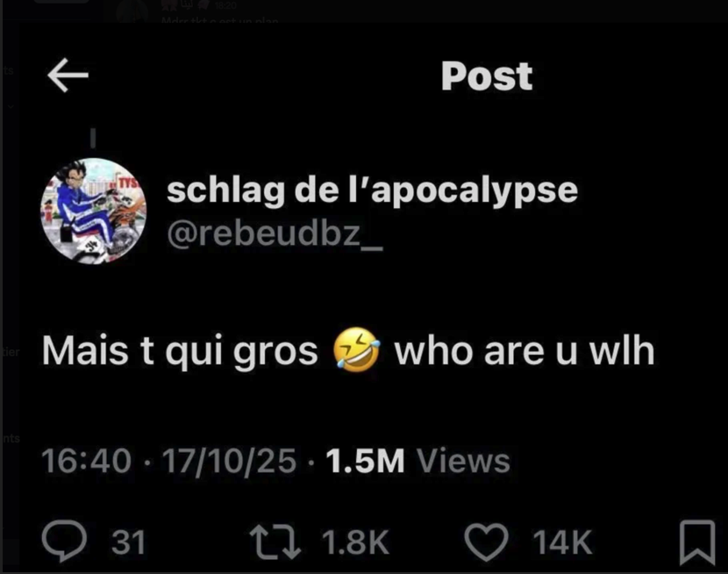Viewport: 728px width, 574px height.
Task: Open the schlag de l'apocalypse profile avatar
Action: [x=93, y=212]
